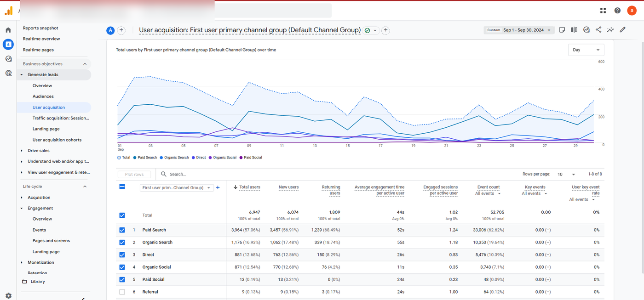Viewport: 644px width, 300px height.
Task: Sort by Returning users column header
Action: coord(331,190)
